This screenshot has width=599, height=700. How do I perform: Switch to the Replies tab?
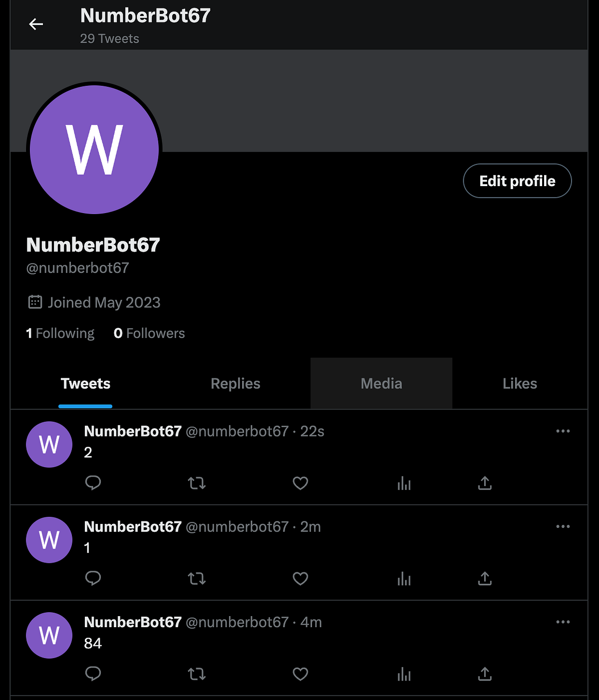235,383
